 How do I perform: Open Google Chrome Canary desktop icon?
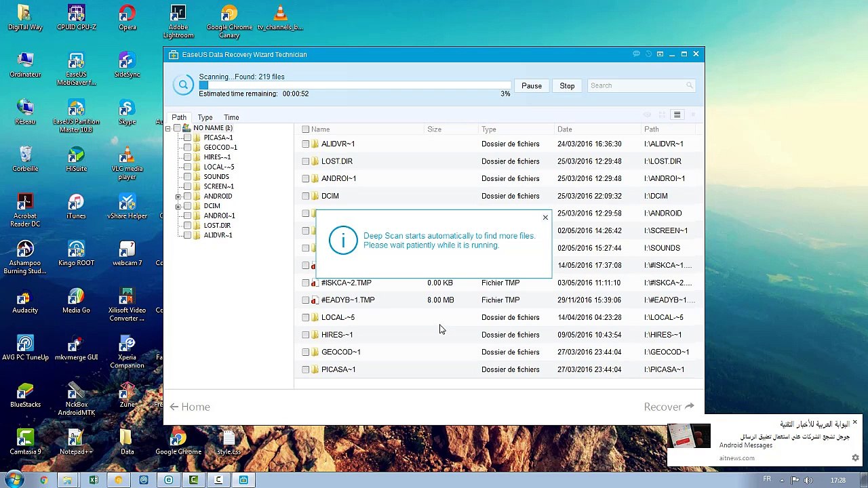229,22
